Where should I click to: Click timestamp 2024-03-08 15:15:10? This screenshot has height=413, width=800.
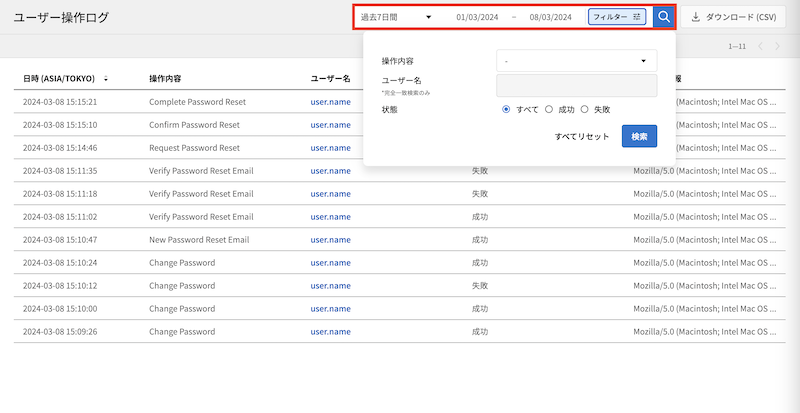tap(60, 125)
